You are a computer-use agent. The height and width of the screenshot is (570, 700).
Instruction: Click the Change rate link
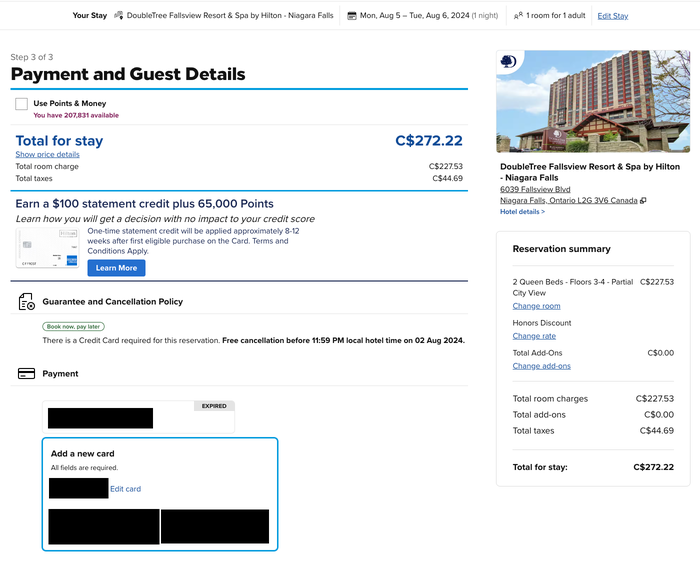click(534, 336)
